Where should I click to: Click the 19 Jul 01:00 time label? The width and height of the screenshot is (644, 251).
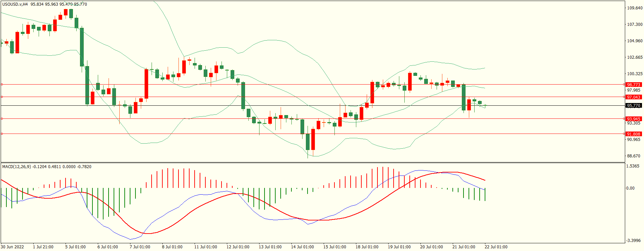(399, 247)
